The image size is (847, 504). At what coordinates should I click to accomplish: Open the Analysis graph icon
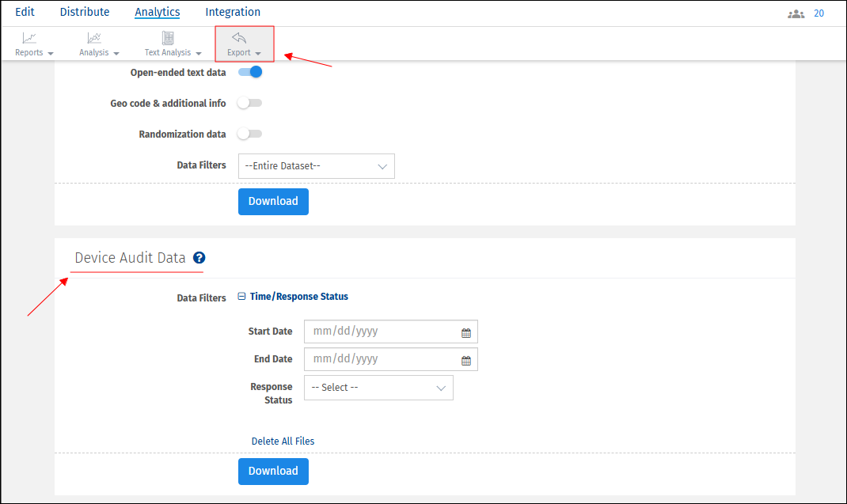point(94,38)
